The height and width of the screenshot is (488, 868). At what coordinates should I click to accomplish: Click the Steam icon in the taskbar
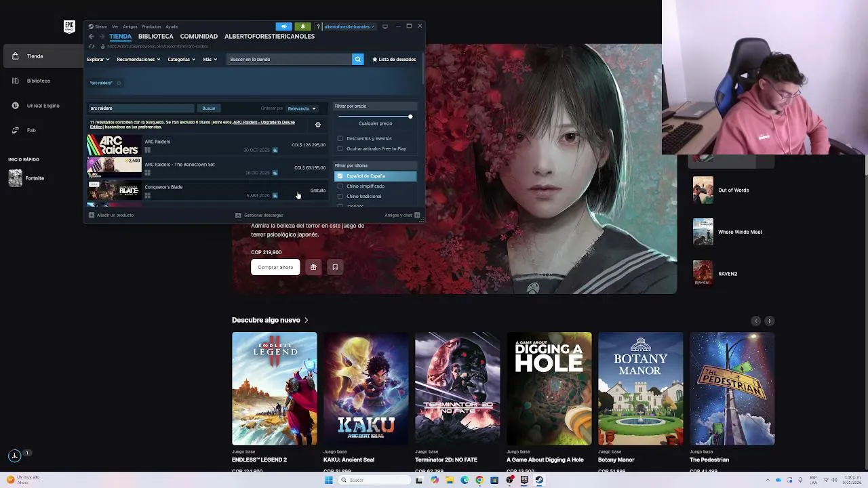click(x=539, y=480)
